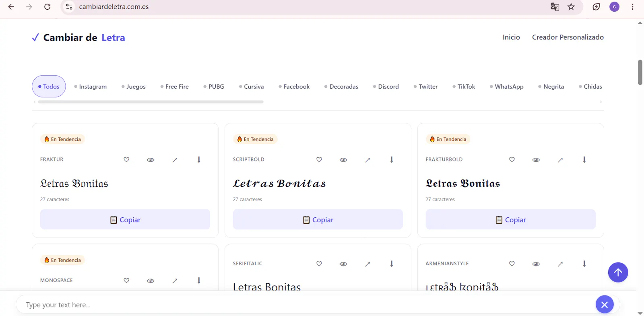Copy the FRAKTUR styled text

[x=125, y=219]
